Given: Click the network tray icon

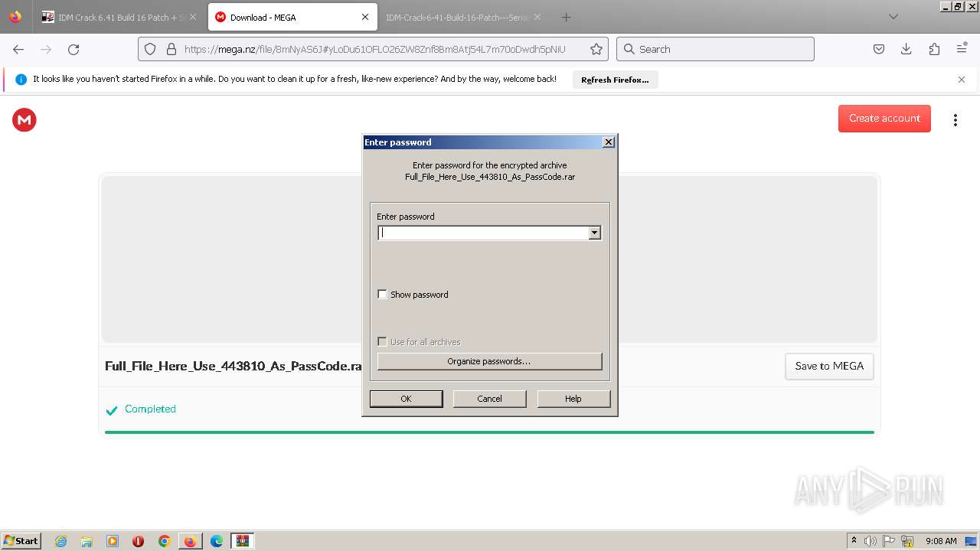Looking at the screenshot, I should click(907, 541).
